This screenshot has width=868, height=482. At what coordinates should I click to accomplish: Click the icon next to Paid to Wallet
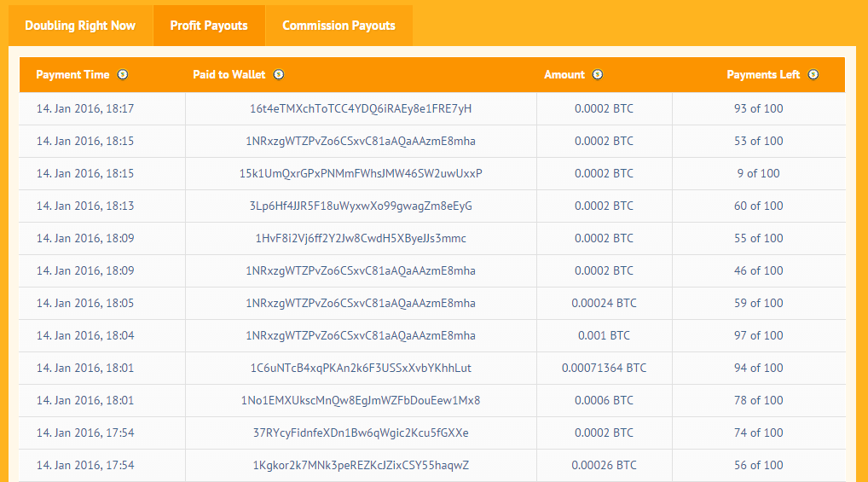point(279,75)
